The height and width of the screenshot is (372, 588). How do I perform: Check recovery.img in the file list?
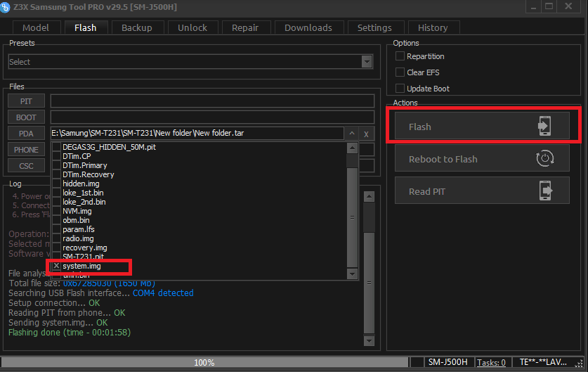pos(57,248)
